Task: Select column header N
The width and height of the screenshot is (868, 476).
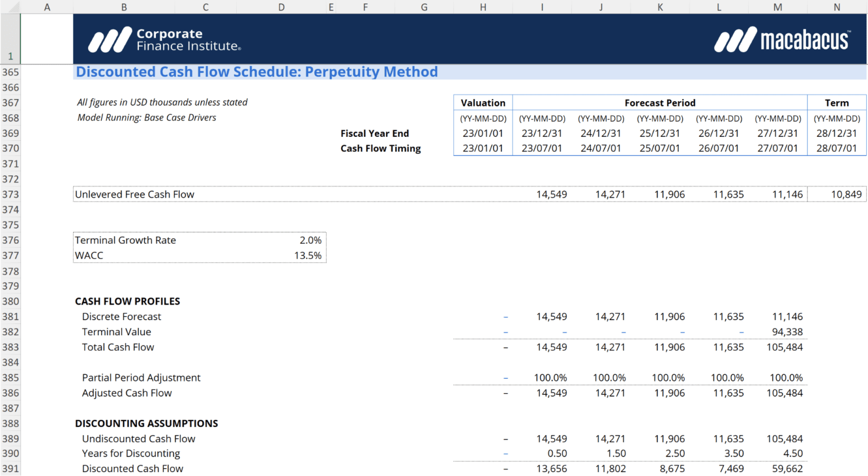Action: (837, 7)
